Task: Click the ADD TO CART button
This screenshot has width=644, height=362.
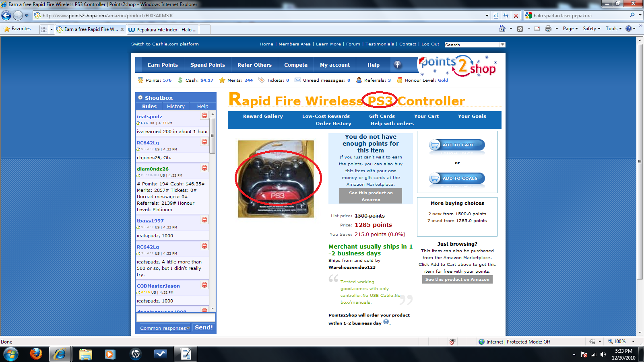Action: click(x=457, y=145)
